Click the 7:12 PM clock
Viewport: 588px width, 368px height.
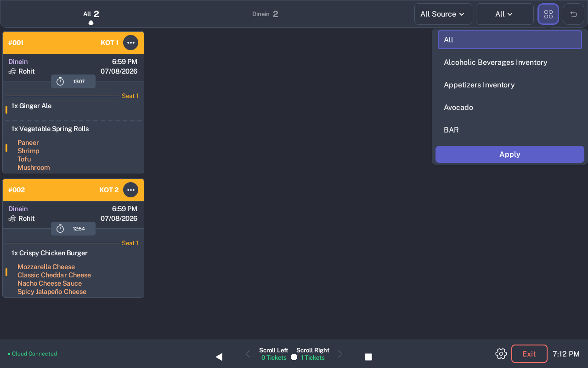point(566,354)
